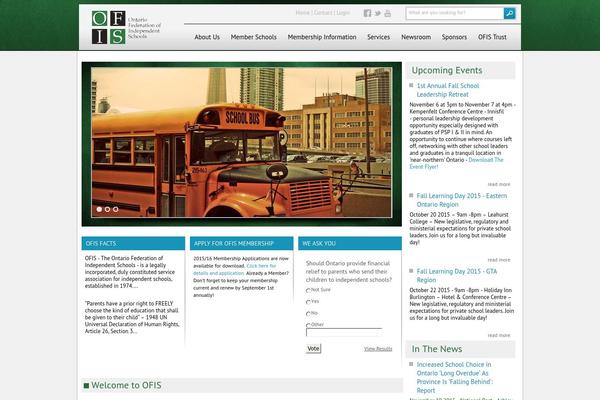Open the Home link in header
Screen dimensions: 600x400
pyautogui.click(x=302, y=13)
